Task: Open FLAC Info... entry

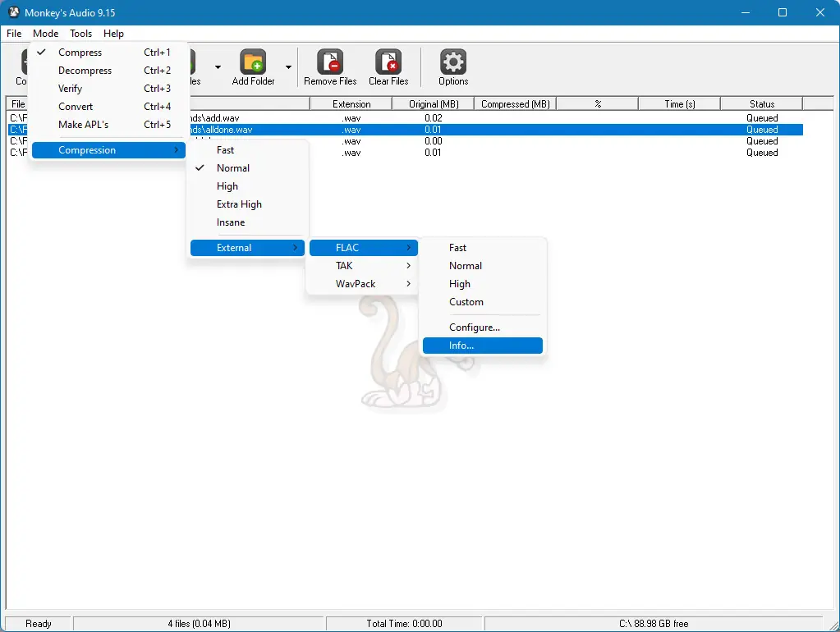Action: pos(483,346)
